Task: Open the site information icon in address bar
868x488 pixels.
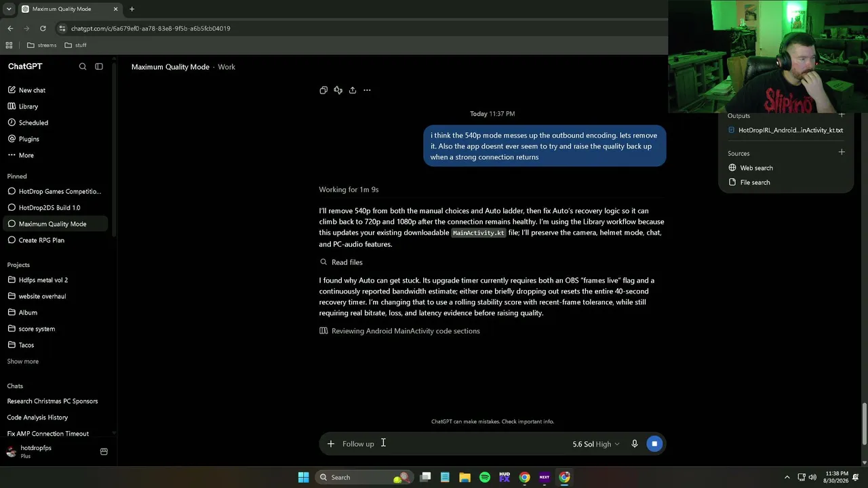Action: click(x=62, y=28)
